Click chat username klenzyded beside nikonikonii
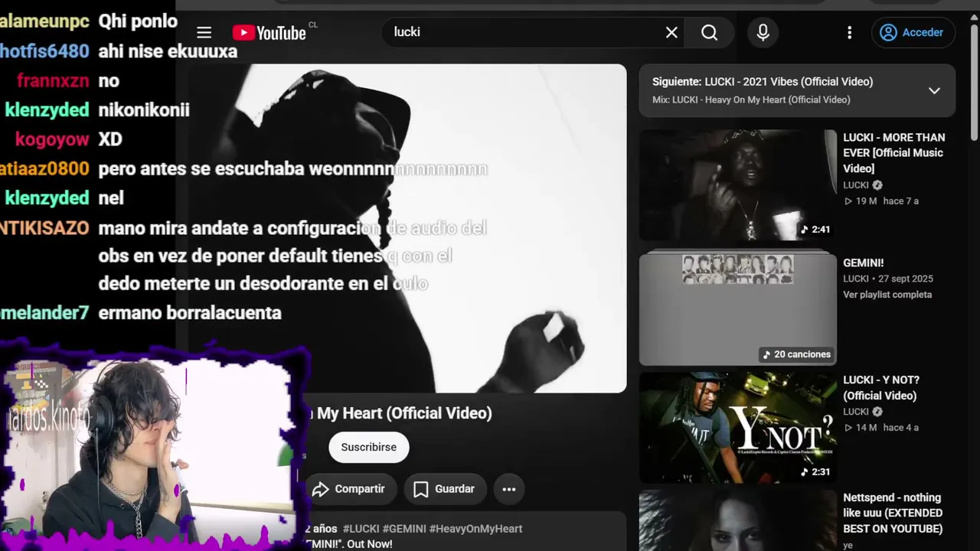This screenshot has width=980, height=551. 47,110
